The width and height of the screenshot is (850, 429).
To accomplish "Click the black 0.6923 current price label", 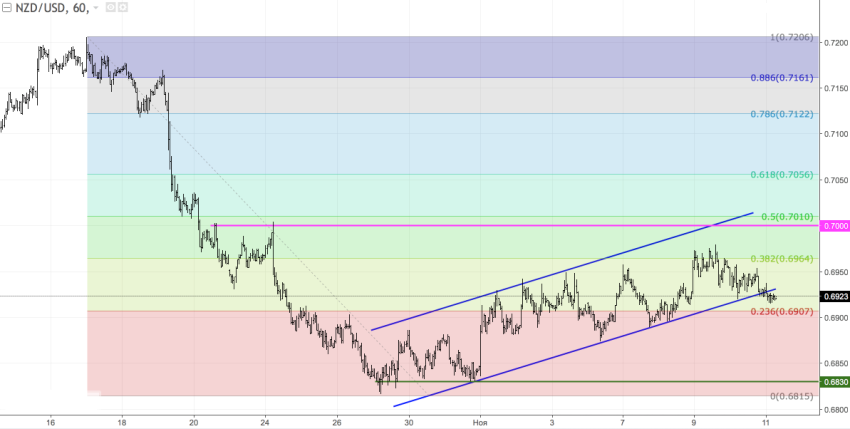I will click(835, 296).
